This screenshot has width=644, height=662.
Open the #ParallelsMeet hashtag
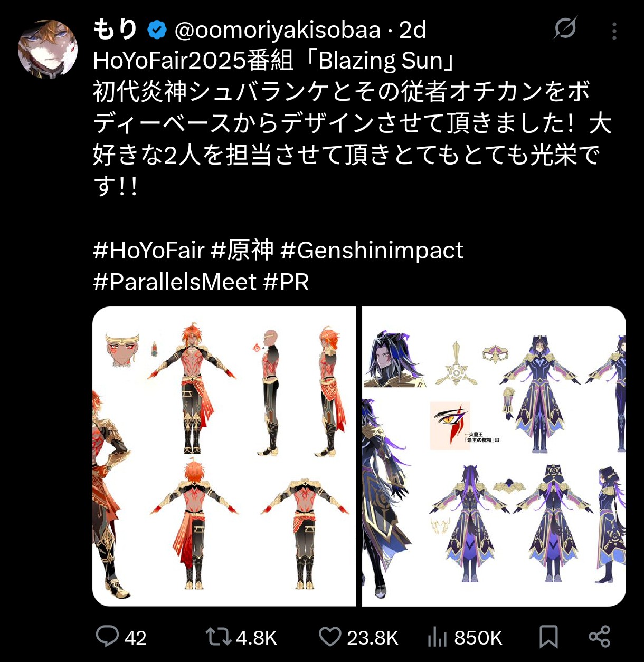[175, 282]
